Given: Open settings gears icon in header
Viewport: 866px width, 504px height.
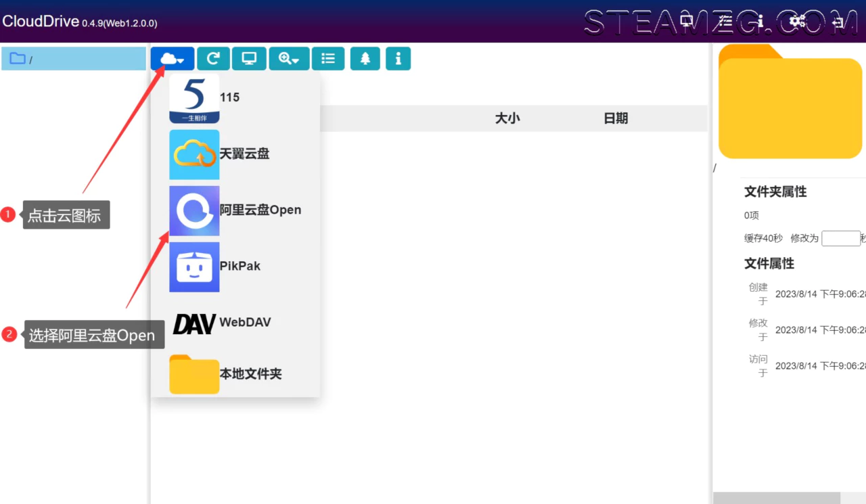Looking at the screenshot, I should [x=798, y=22].
